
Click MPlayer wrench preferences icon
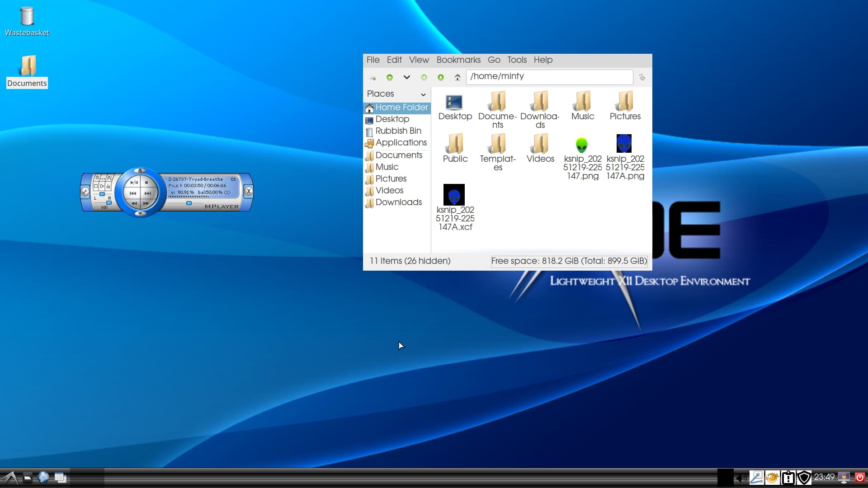(85, 192)
